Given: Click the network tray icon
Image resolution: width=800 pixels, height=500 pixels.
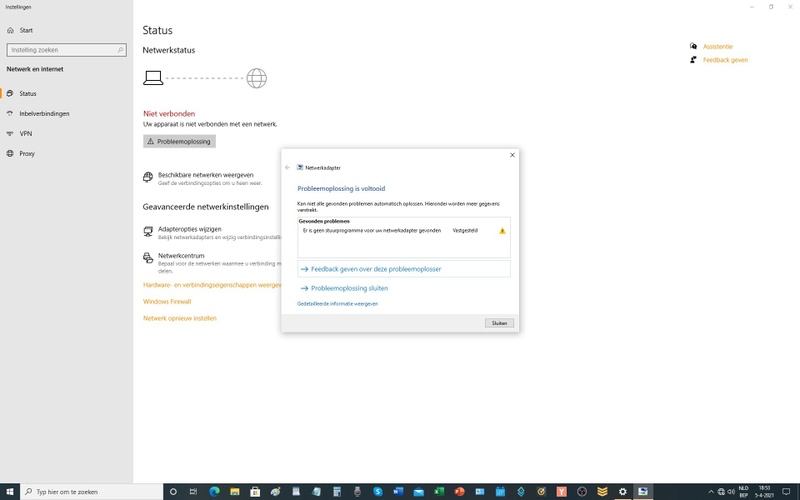Looking at the screenshot, I should coord(721,492).
